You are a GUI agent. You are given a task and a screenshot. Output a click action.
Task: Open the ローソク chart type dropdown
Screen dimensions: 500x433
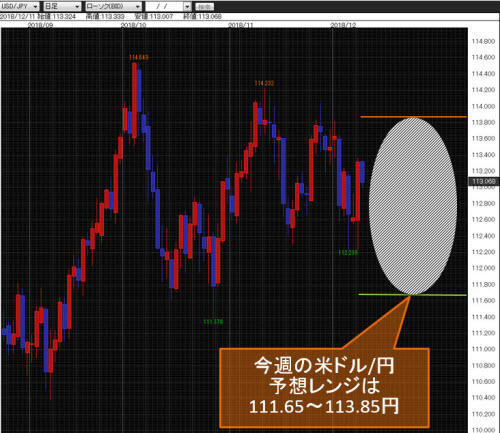[x=113, y=6]
